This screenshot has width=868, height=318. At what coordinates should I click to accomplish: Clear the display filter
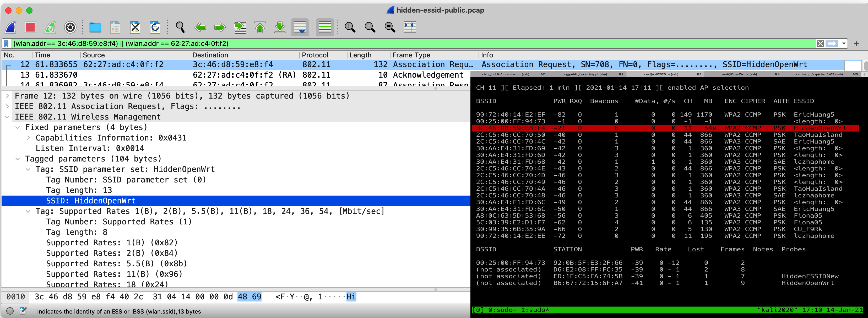point(820,44)
